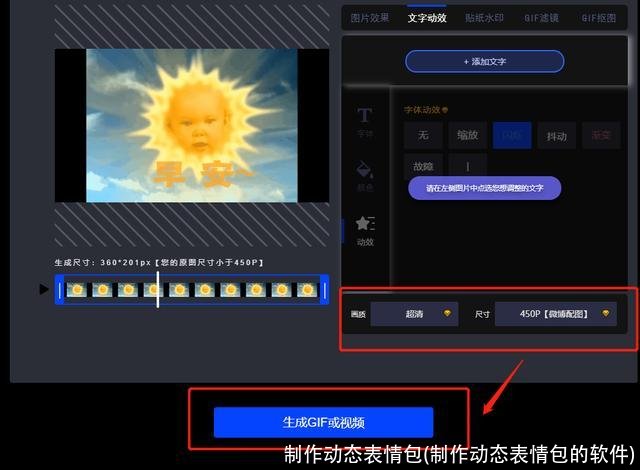Click the 字体动效 section heading

coord(422,110)
